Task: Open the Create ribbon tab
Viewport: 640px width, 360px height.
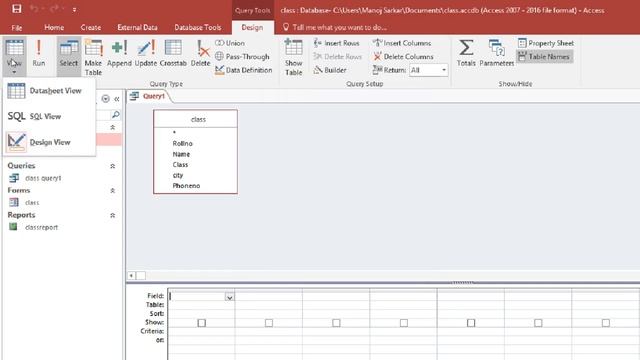Action: [91, 27]
